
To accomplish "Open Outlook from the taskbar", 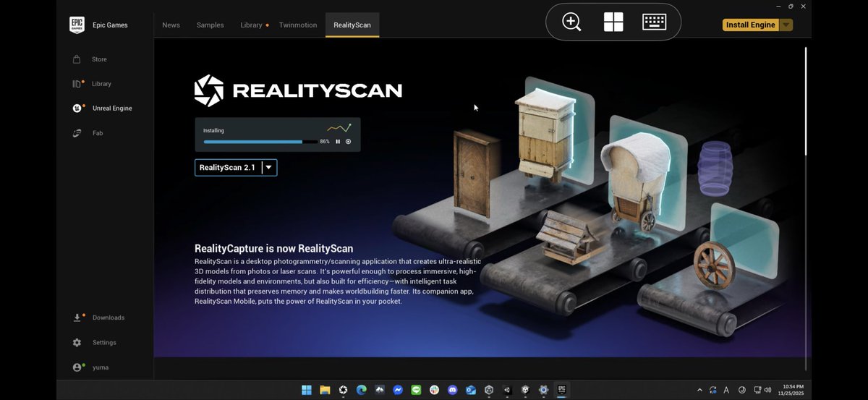I will pyautogui.click(x=471, y=390).
